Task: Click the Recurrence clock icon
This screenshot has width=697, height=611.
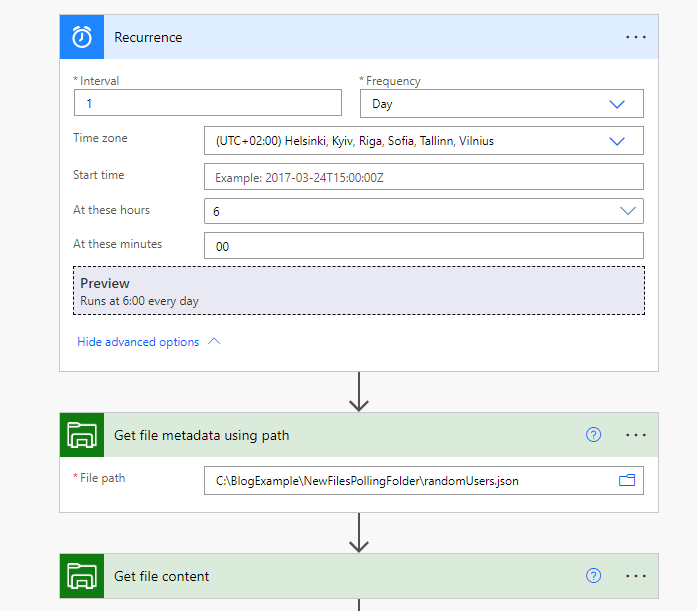Action: [x=82, y=37]
